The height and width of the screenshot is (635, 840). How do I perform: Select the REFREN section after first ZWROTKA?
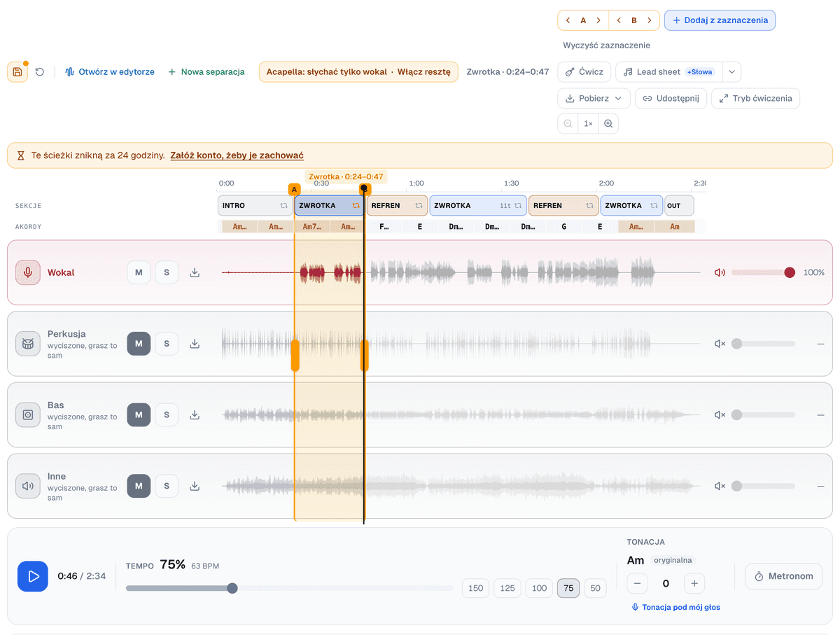point(397,206)
